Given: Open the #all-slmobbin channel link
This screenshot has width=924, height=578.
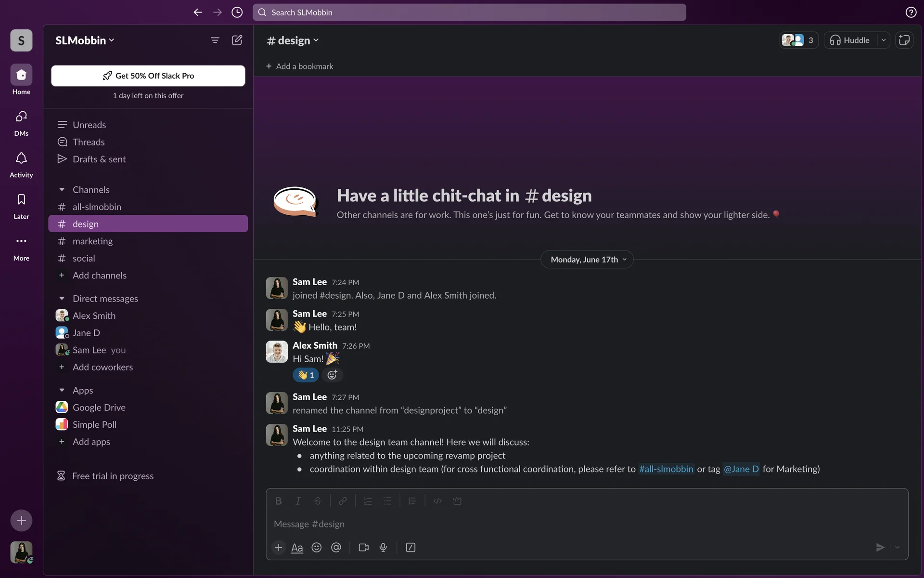Looking at the screenshot, I should 666,469.
